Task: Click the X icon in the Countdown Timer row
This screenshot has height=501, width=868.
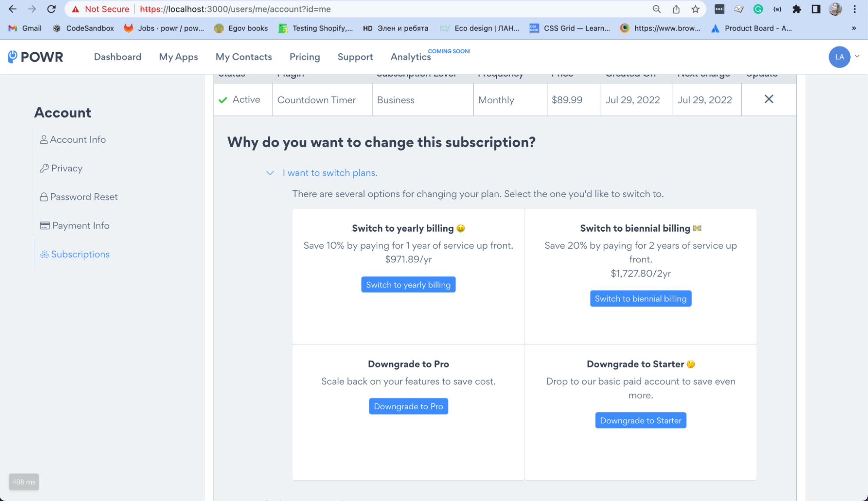Action: click(769, 100)
